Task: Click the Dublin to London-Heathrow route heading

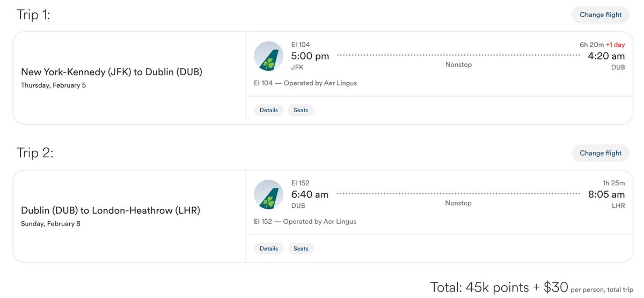Action: click(x=111, y=210)
